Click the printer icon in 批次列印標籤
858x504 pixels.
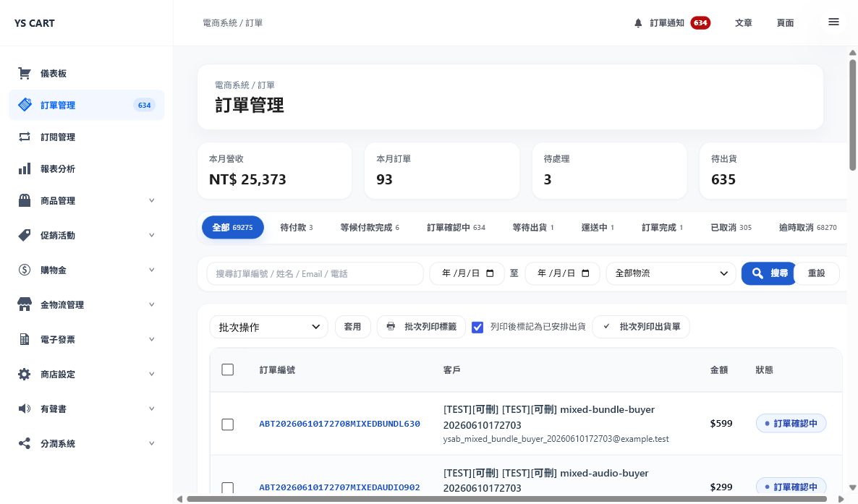point(391,327)
